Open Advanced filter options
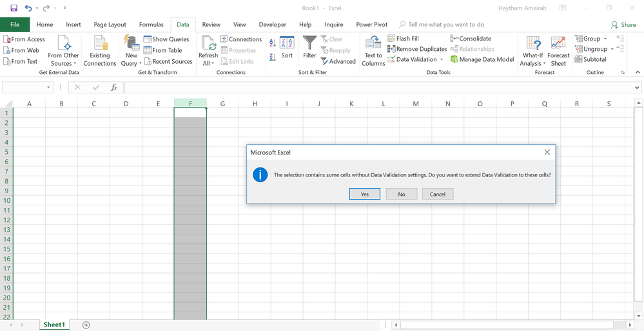The height and width of the screenshot is (331, 644). point(338,62)
